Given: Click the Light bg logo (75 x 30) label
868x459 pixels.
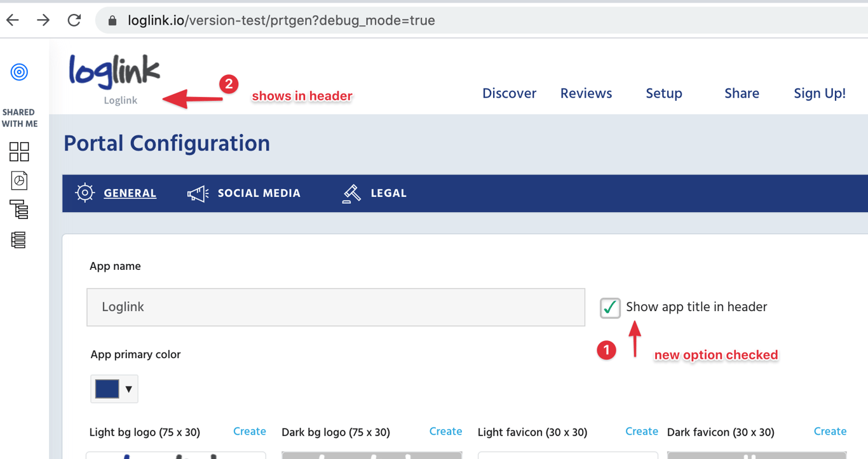Looking at the screenshot, I should click(x=145, y=432).
